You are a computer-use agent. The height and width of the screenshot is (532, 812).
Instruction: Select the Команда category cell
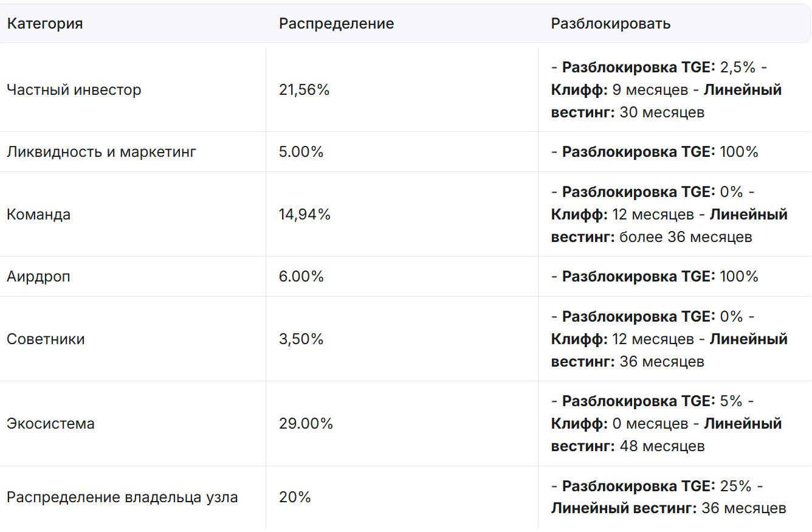coord(39,215)
